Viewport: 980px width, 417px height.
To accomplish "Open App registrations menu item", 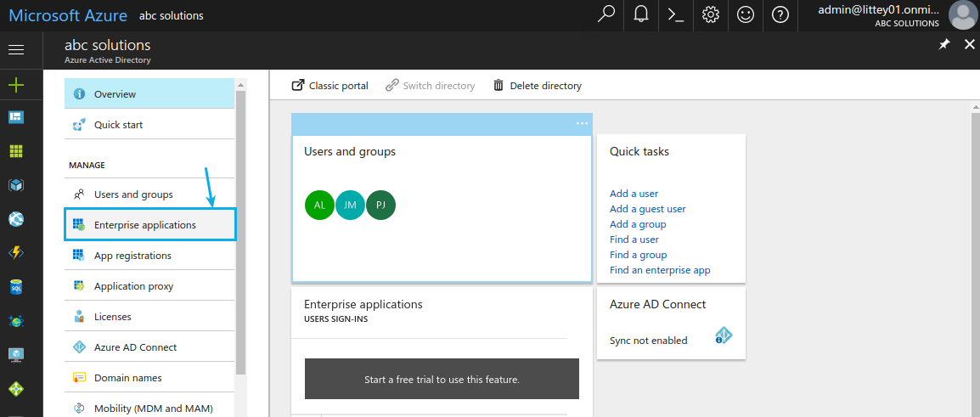I will pyautogui.click(x=149, y=255).
